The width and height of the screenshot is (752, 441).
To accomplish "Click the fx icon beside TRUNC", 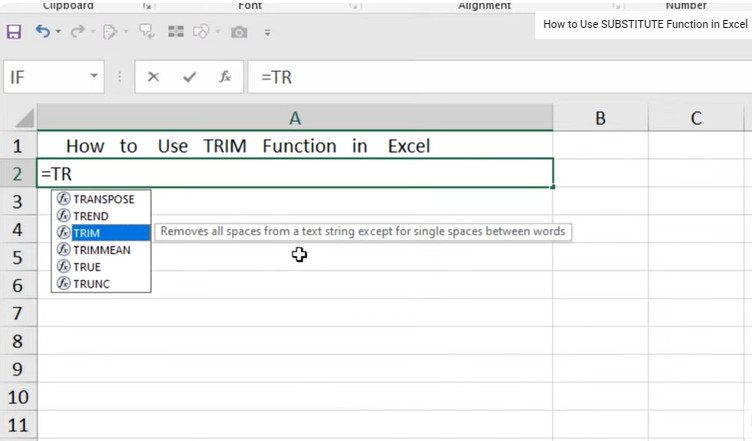I will (63, 283).
